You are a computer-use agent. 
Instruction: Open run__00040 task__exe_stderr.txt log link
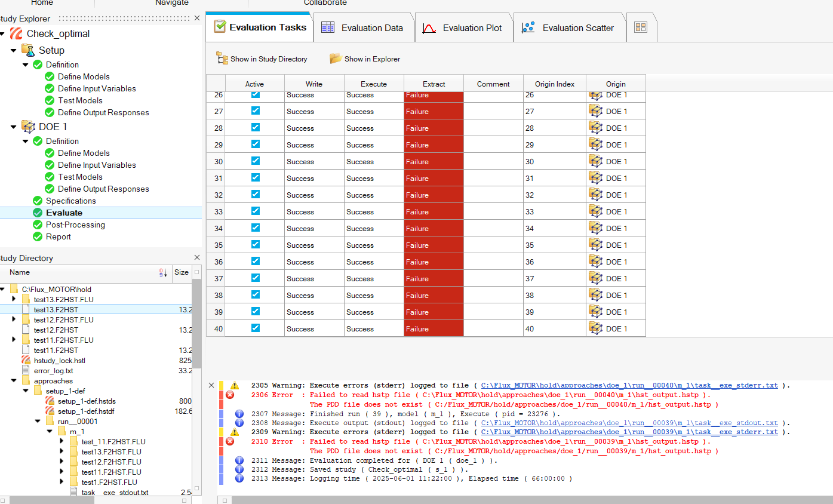coord(629,386)
